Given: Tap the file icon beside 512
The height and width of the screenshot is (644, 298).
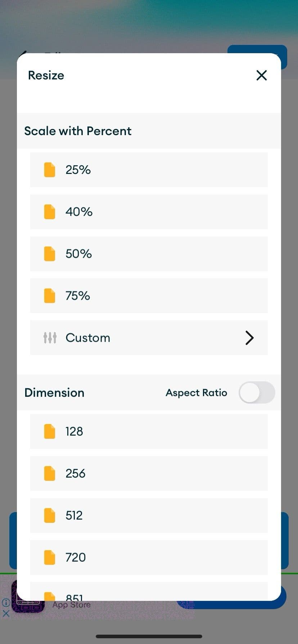Looking at the screenshot, I should [50, 516].
